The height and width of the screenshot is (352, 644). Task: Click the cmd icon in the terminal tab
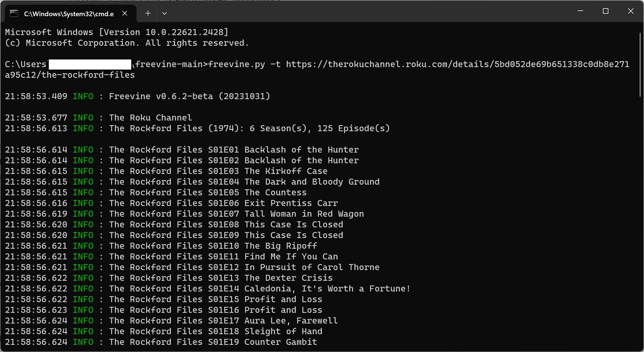click(x=14, y=13)
